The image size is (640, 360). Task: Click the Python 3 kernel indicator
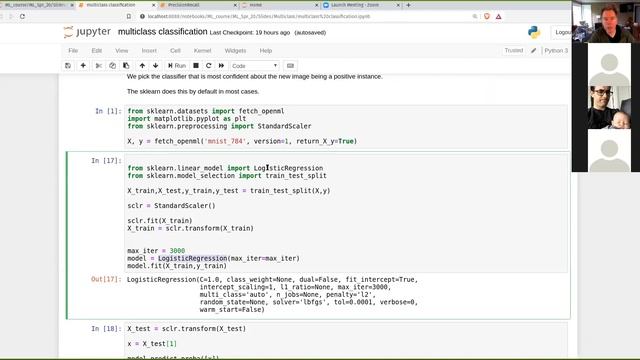(x=556, y=51)
